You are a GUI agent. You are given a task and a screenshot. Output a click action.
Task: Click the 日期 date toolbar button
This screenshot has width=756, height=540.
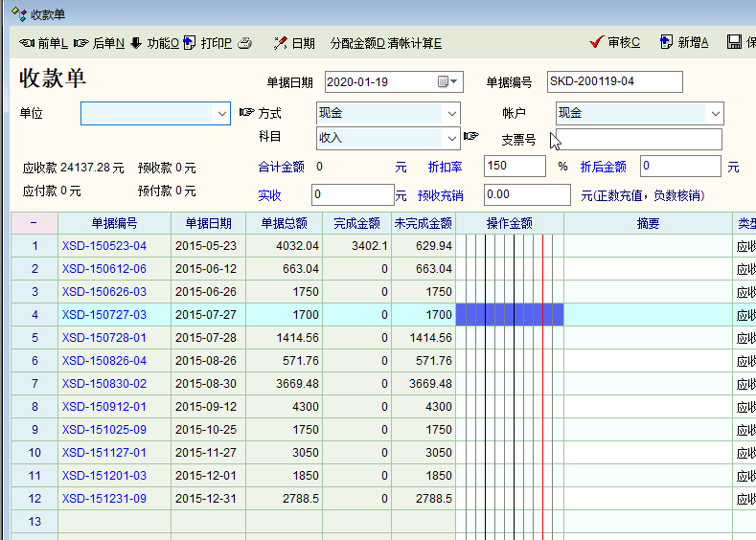[x=294, y=43]
